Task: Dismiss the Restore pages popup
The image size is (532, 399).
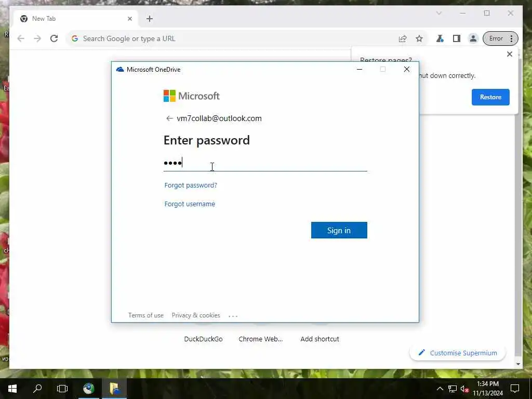Action: [x=509, y=54]
